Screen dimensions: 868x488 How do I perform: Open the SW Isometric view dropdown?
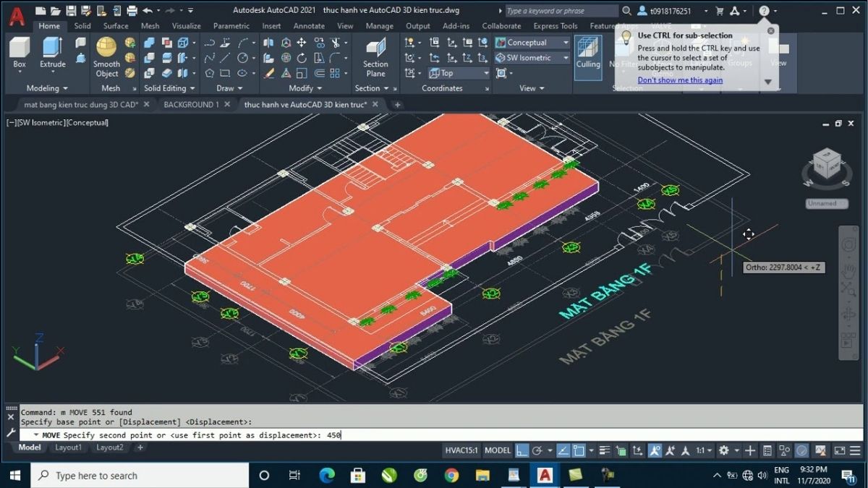[x=532, y=58]
